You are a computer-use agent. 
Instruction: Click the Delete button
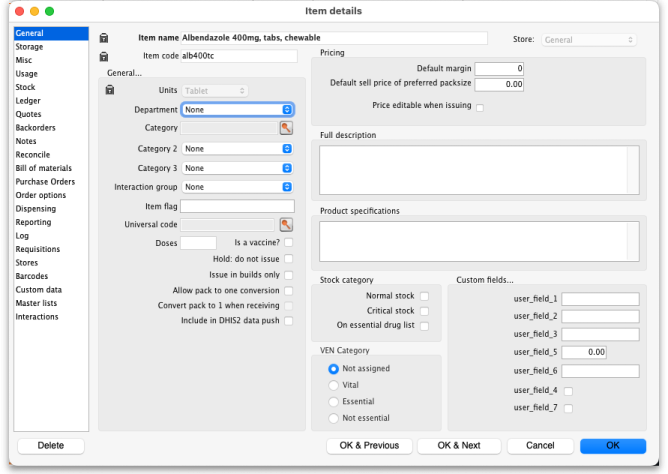point(50,446)
